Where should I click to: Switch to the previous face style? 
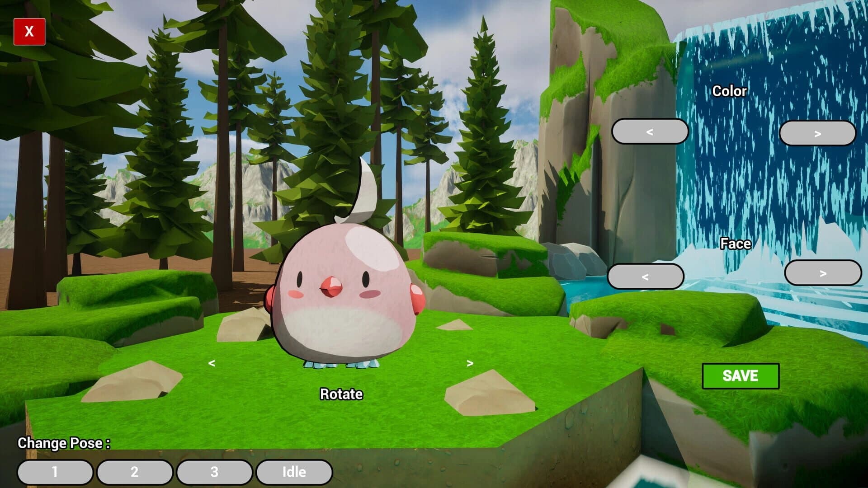click(x=646, y=276)
